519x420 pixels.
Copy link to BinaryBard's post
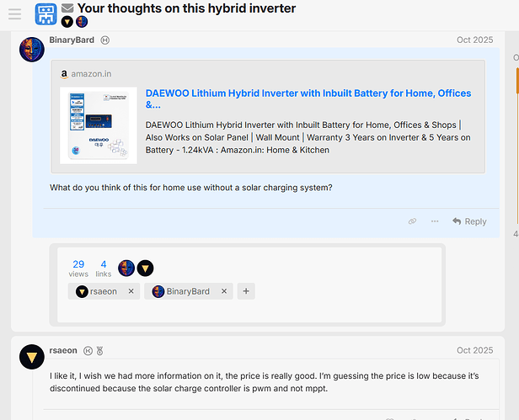412,221
